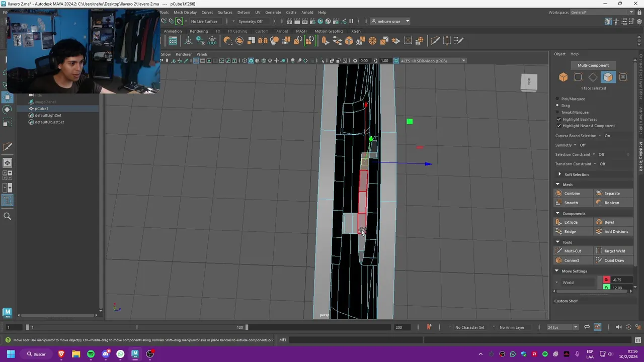644x362 pixels.
Task: Toggle the loop playback icon
Action: [x=587, y=327]
